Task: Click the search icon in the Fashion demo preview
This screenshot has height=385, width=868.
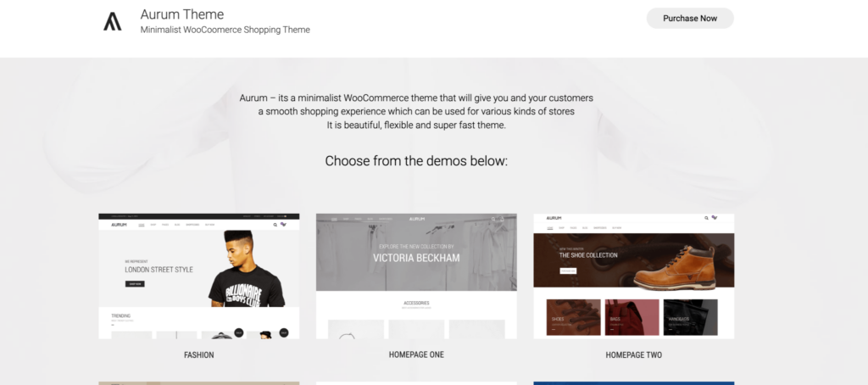Action: (x=275, y=225)
